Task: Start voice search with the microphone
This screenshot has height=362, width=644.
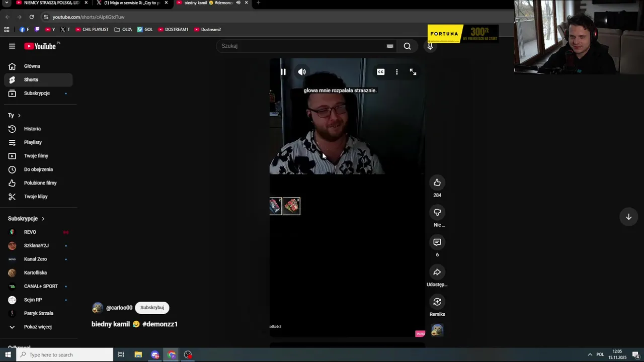Action: click(430, 46)
